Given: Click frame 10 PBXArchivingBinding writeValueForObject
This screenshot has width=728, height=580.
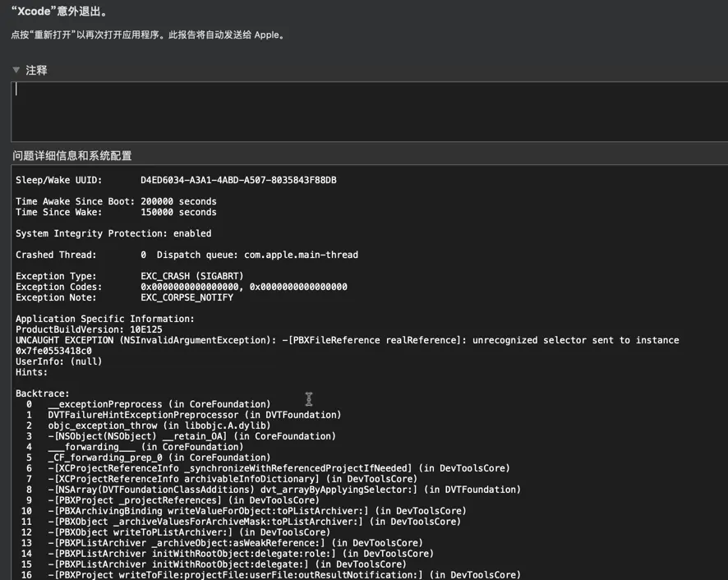Looking at the screenshot, I should pyautogui.click(x=244, y=511).
